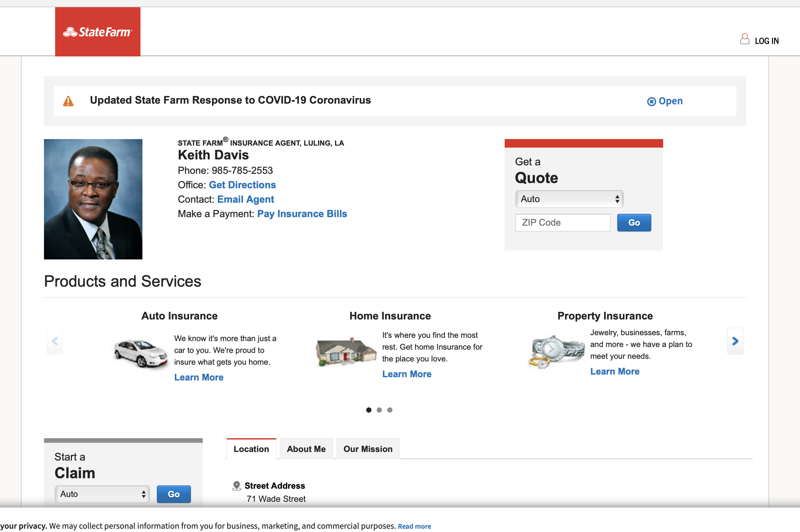Click the orange COVID-19 warning triangle icon
This screenshot has height=532, width=800.
click(68, 101)
